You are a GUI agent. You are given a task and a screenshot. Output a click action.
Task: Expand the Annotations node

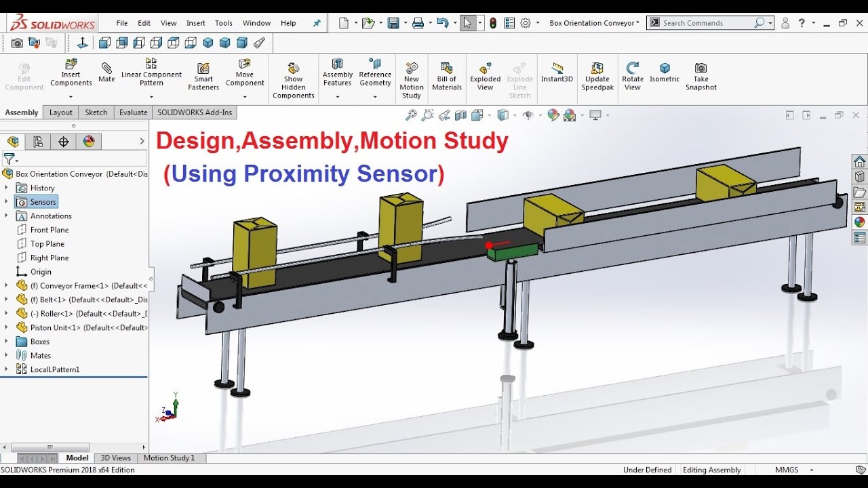6,216
